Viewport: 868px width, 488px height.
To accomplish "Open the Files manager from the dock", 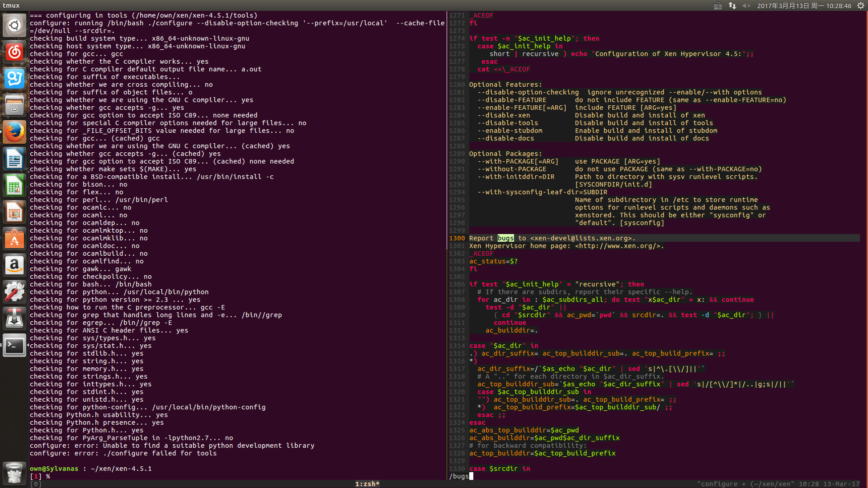I will 14,105.
